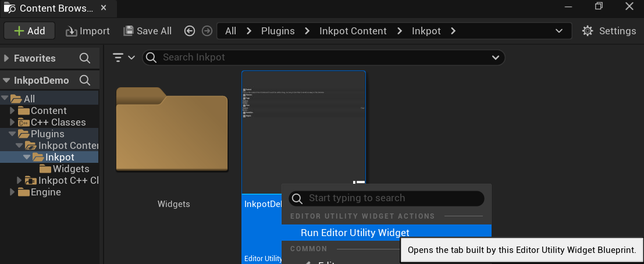Screen dimensions: 644x264
Task: Select the Plugins folder in tree
Action: 47,134
